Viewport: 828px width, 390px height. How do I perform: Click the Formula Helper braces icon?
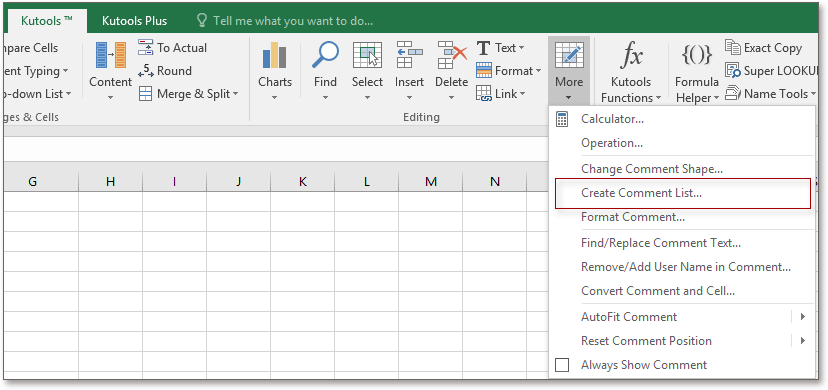[697, 55]
